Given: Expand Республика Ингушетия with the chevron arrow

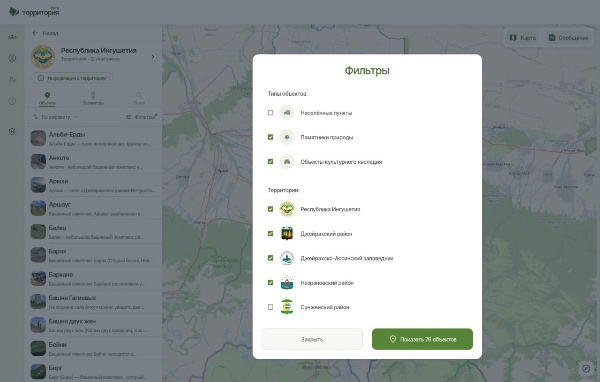Looking at the screenshot, I should click(x=153, y=57).
